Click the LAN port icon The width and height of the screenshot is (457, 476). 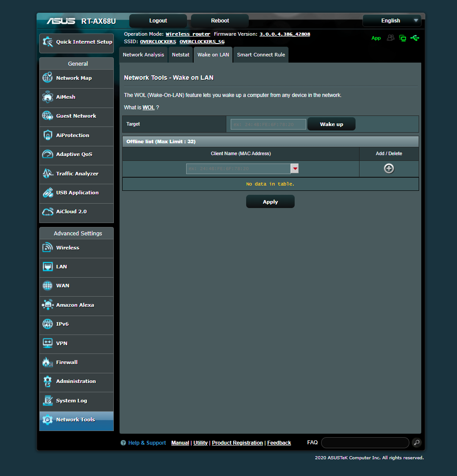click(48, 267)
